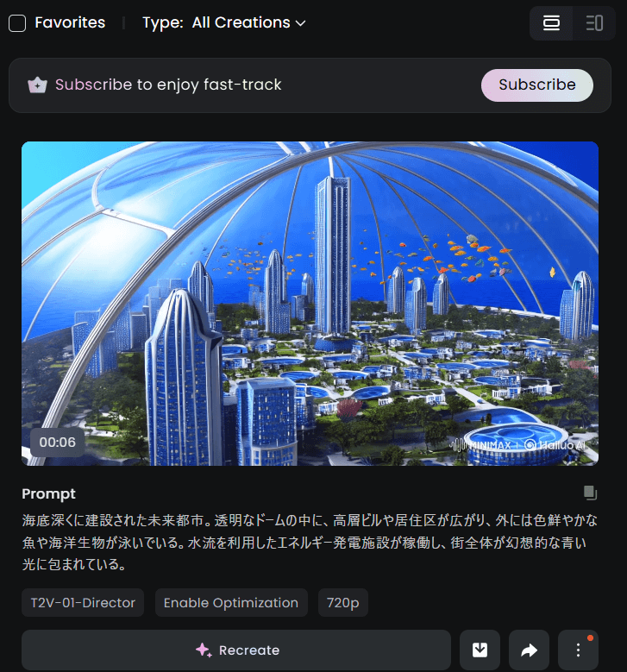The height and width of the screenshot is (672, 627).
Task: Expand the chevron beside All Creations
Action: click(x=301, y=23)
